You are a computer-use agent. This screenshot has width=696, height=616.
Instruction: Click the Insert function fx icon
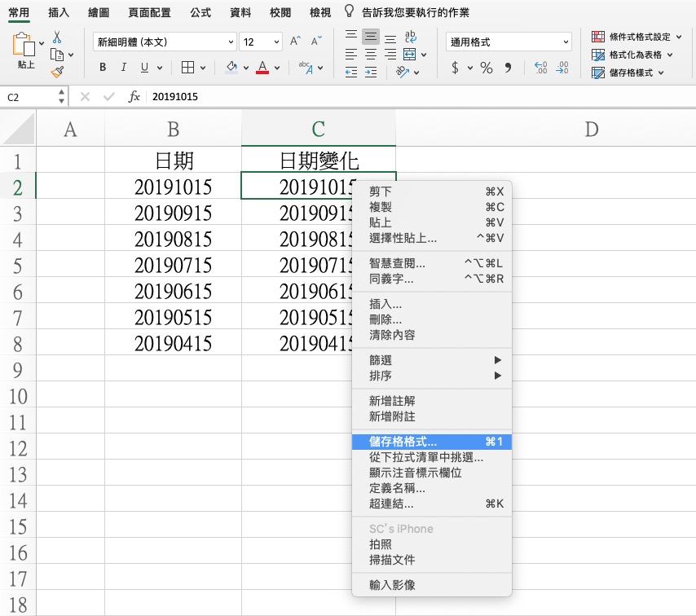pyautogui.click(x=134, y=97)
